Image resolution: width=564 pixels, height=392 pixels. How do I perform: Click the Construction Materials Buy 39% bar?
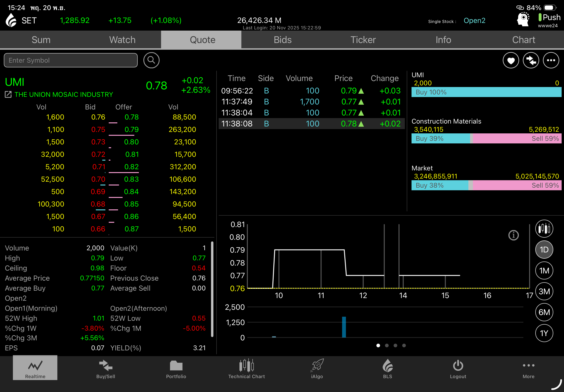click(440, 139)
